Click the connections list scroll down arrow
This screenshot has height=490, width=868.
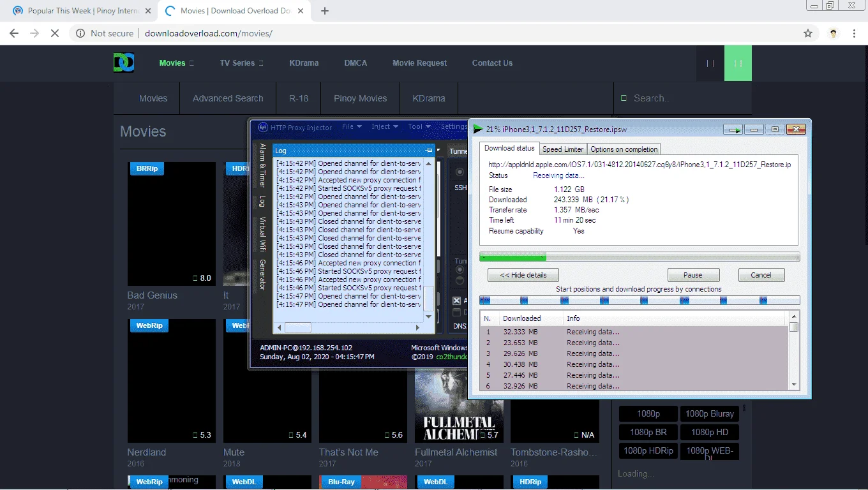[x=794, y=385]
